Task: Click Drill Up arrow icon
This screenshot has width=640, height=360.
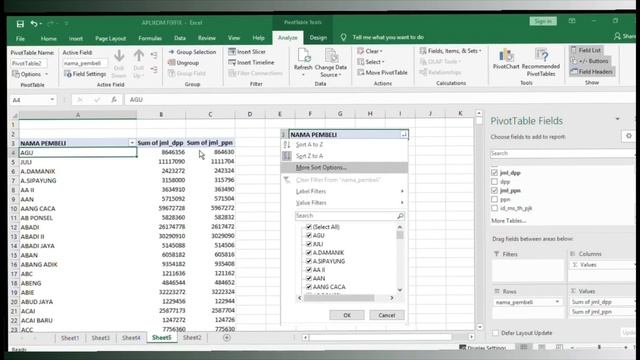Action: pos(139,56)
